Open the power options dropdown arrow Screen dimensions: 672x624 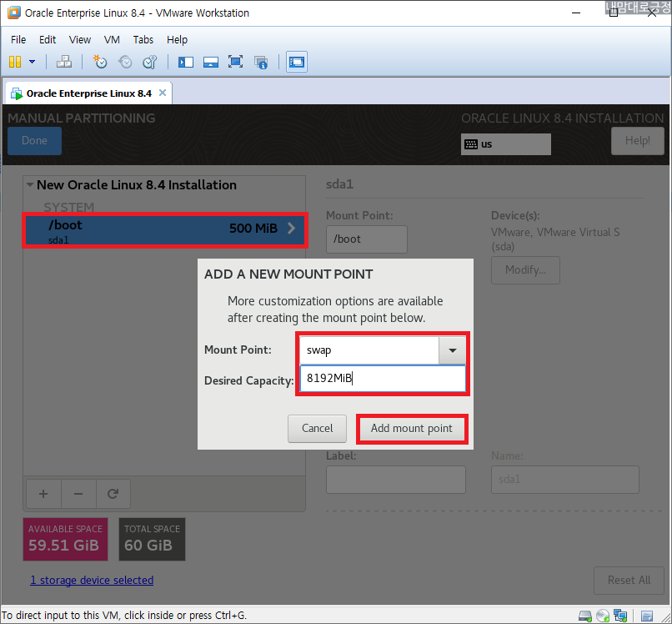[x=33, y=62]
